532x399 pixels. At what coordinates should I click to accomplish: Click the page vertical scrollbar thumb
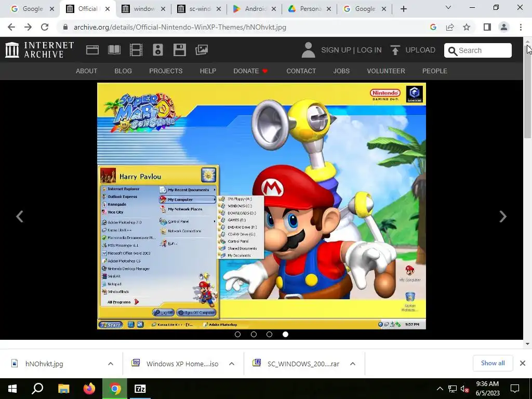528,91
